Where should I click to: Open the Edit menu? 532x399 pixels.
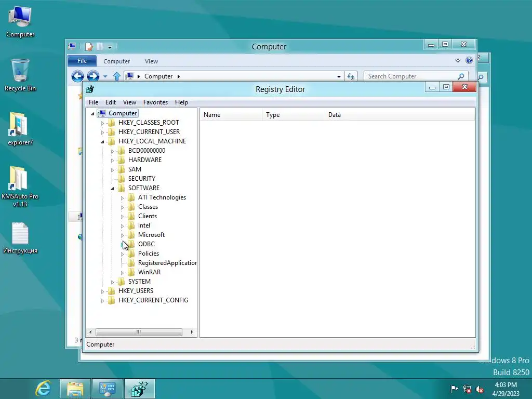pyautogui.click(x=111, y=102)
